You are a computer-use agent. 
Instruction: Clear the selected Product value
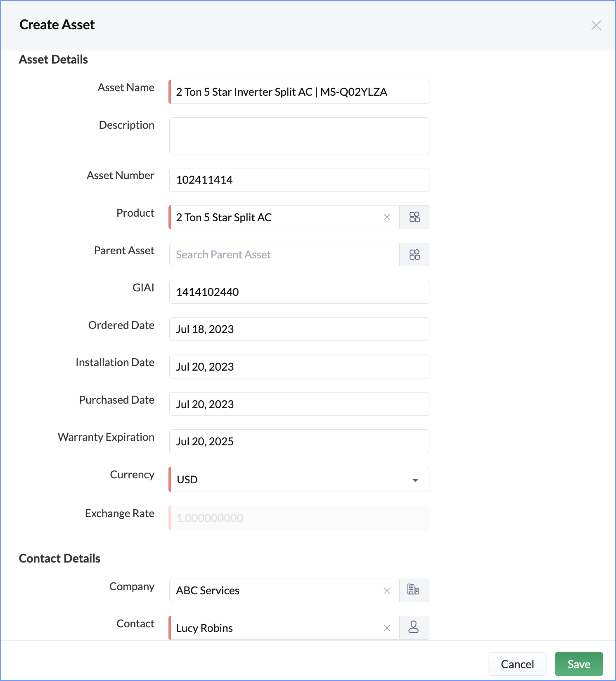[x=387, y=217]
